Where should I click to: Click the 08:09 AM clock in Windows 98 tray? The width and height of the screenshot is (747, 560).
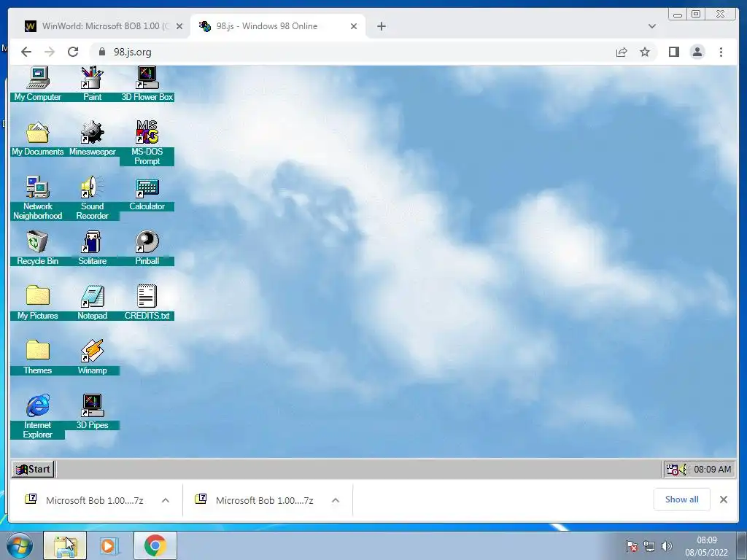pos(712,469)
